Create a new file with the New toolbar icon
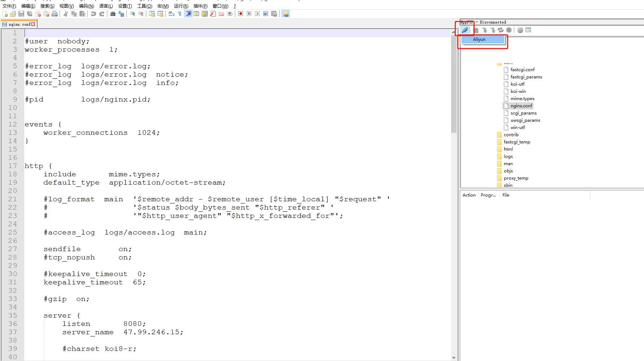Image resolution: width=644 pixels, height=361 pixels. coord(5,14)
